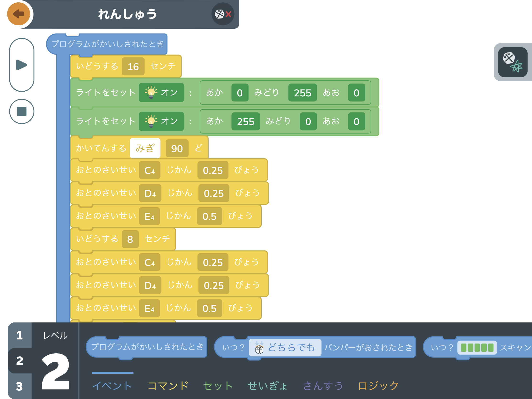Click the robot disconnect icon in header
Viewport: 532px width, 399px height.
(x=223, y=14)
